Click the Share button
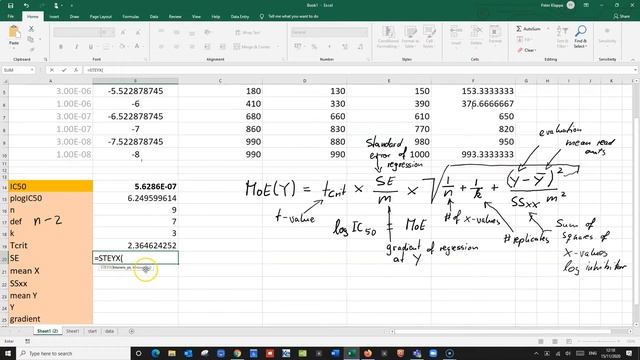This screenshot has width=640, height=360. point(622,16)
